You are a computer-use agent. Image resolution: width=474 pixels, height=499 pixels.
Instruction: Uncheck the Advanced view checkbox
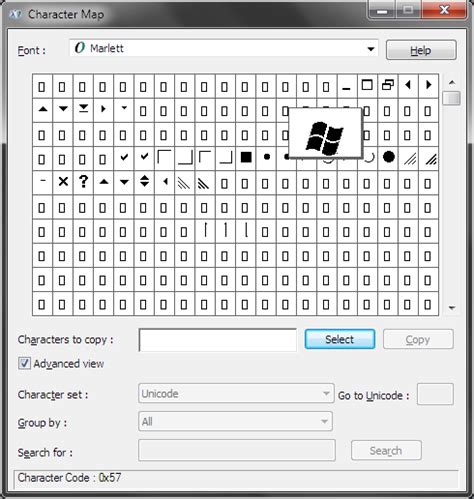pyautogui.click(x=24, y=363)
